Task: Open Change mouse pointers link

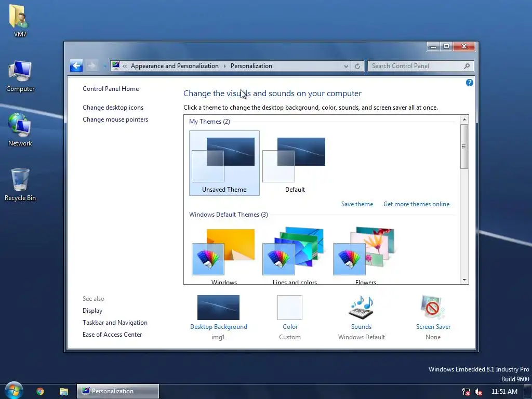Action: coord(115,119)
